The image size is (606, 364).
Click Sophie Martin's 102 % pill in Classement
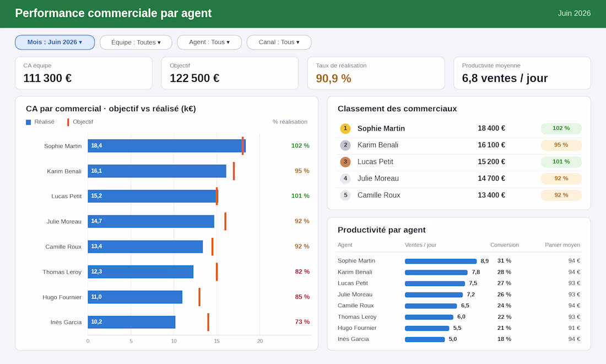[x=561, y=128]
